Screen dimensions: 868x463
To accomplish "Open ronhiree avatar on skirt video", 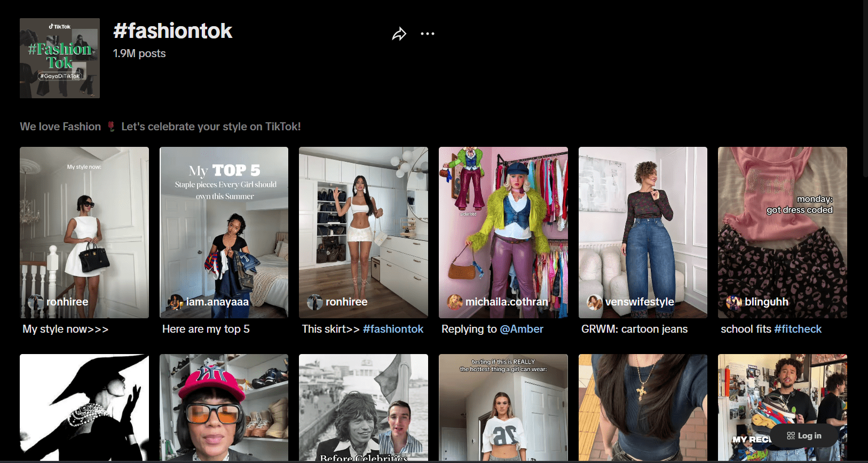I will tap(315, 302).
